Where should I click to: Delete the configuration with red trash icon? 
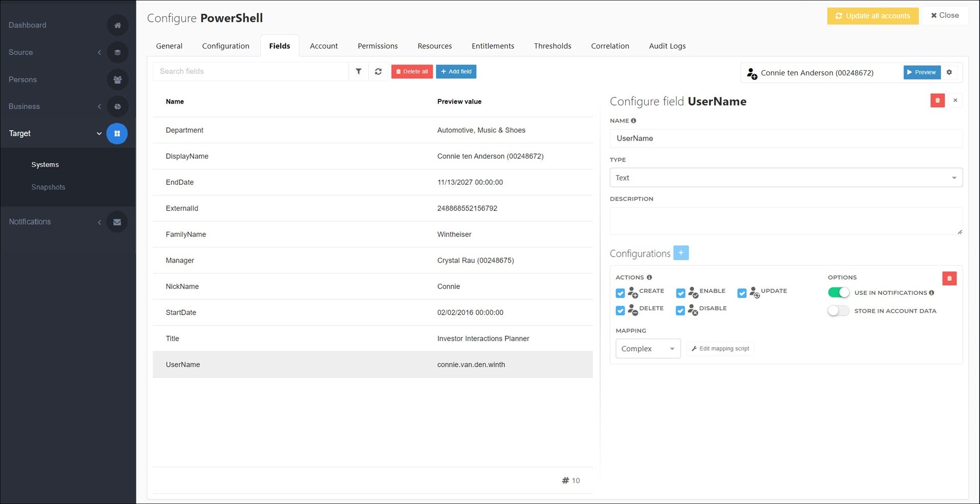pyautogui.click(x=949, y=278)
